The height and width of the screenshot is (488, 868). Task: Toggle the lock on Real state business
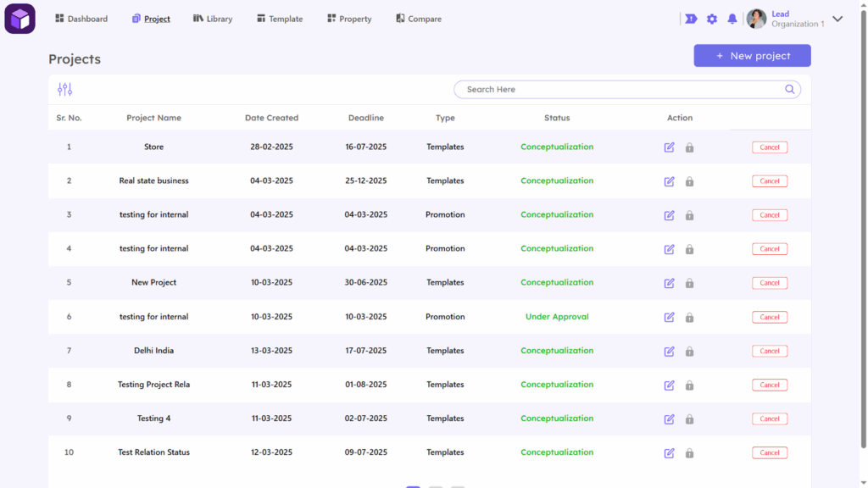pyautogui.click(x=689, y=181)
